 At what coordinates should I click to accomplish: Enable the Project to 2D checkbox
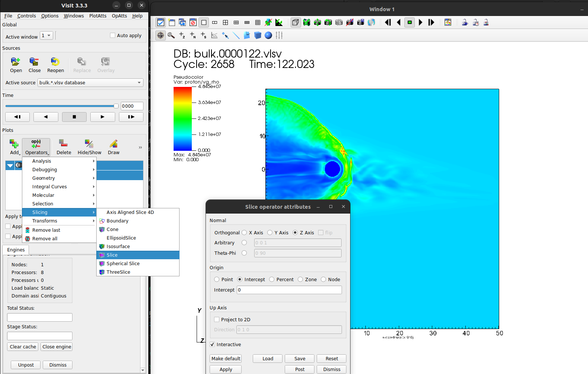click(x=217, y=319)
